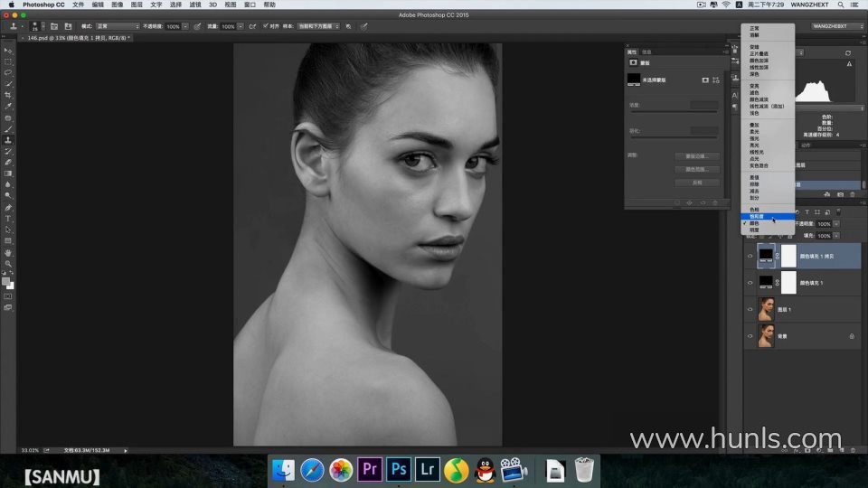
Task: Toggle the 对齐 checkbox in options bar
Action: tap(265, 26)
